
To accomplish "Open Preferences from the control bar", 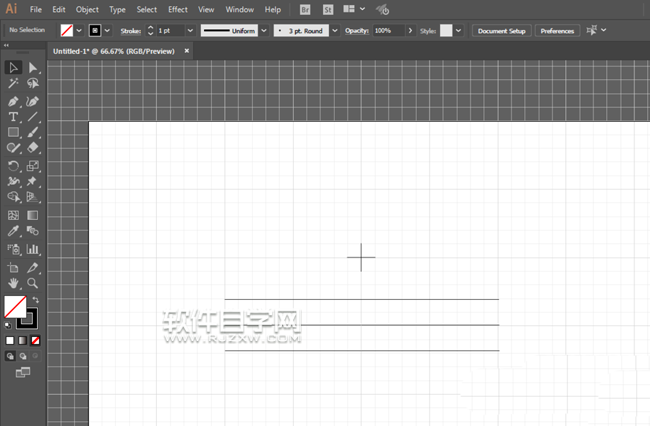I will (x=557, y=31).
